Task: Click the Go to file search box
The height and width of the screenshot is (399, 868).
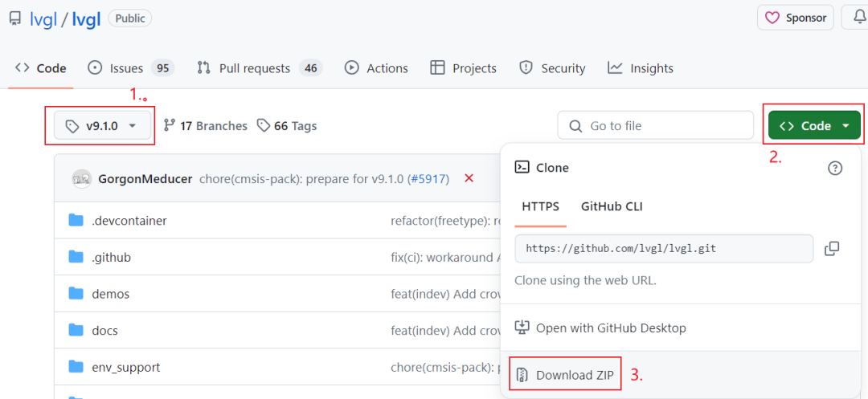Action: coord(656,125)
